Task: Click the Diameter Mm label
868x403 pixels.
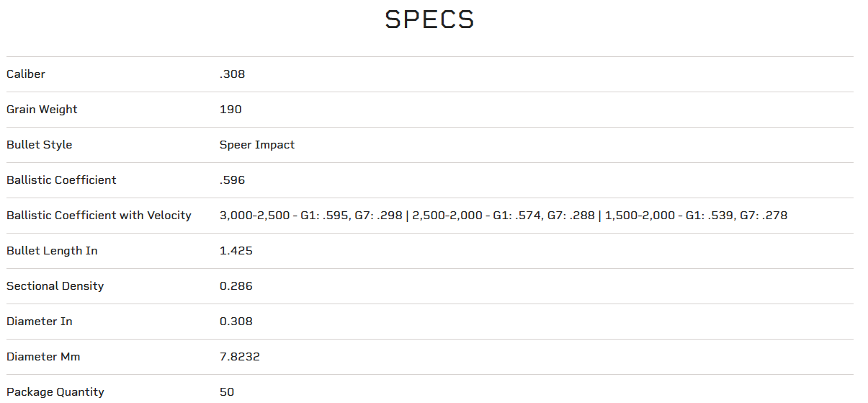Action: click(x=42, y=357)
